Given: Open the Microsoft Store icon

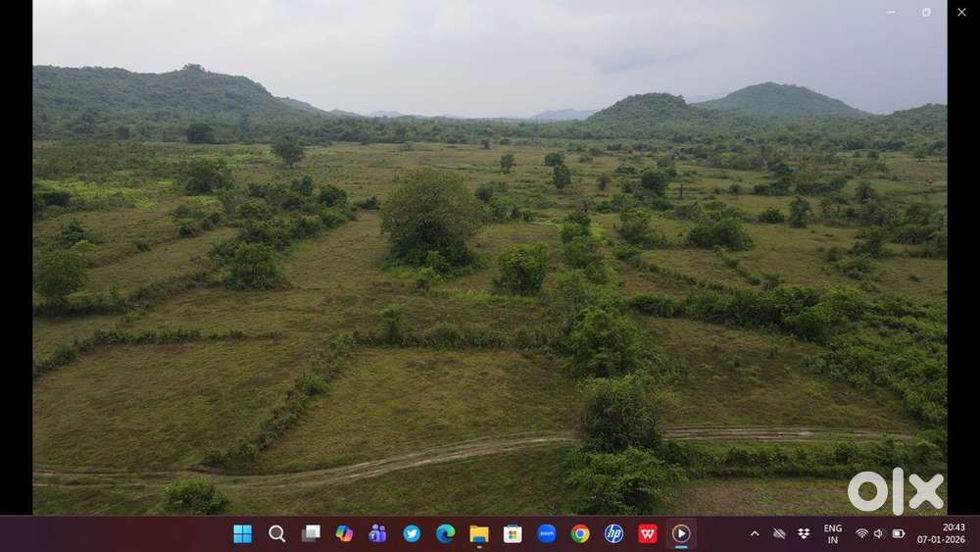Looking at the screenshot, I should point(513,533).
